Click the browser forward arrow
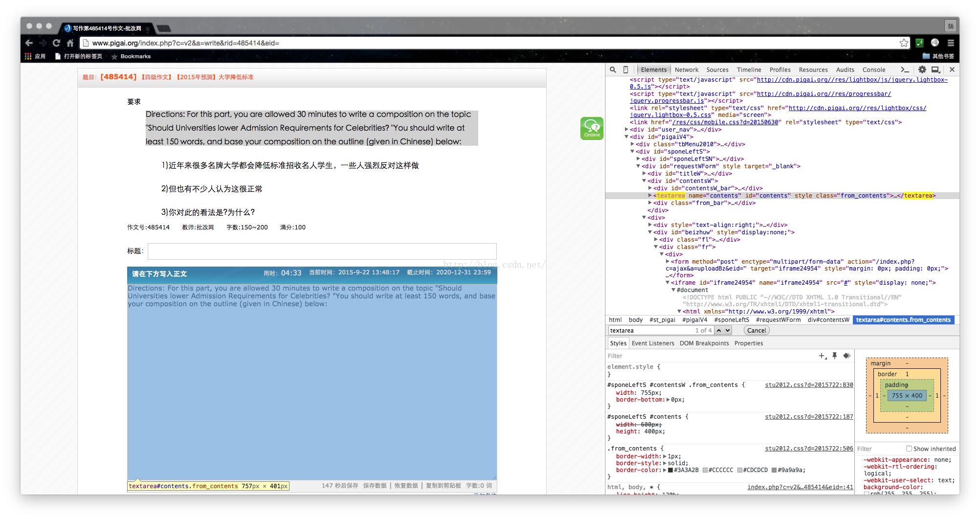The image size is (980, 519). (x=43, y=43)
